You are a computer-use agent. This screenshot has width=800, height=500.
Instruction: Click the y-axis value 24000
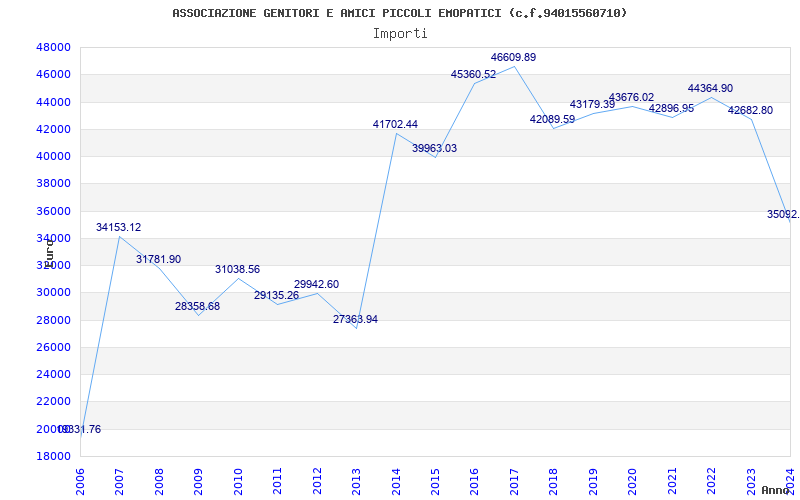click(53, 374)
